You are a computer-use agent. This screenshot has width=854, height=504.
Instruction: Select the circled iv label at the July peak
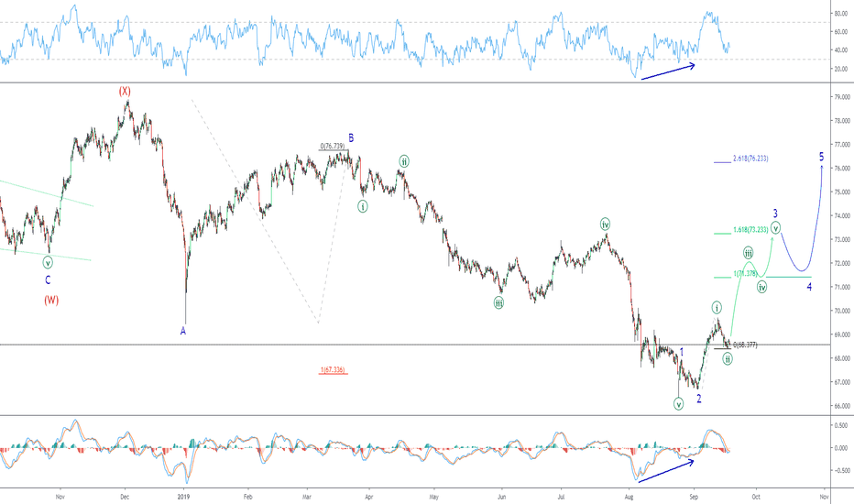tap(605, 224)
